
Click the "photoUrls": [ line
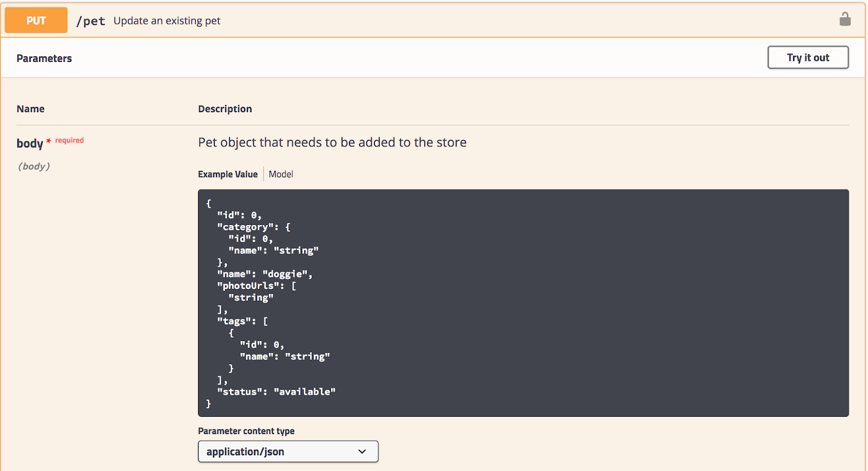click(x=257, y=286)
